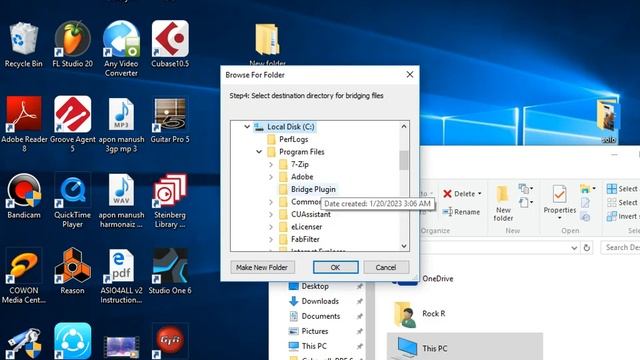Expand the 7-Zip folder node
Viewport: 640px width, 360px height.
[271, 164]
